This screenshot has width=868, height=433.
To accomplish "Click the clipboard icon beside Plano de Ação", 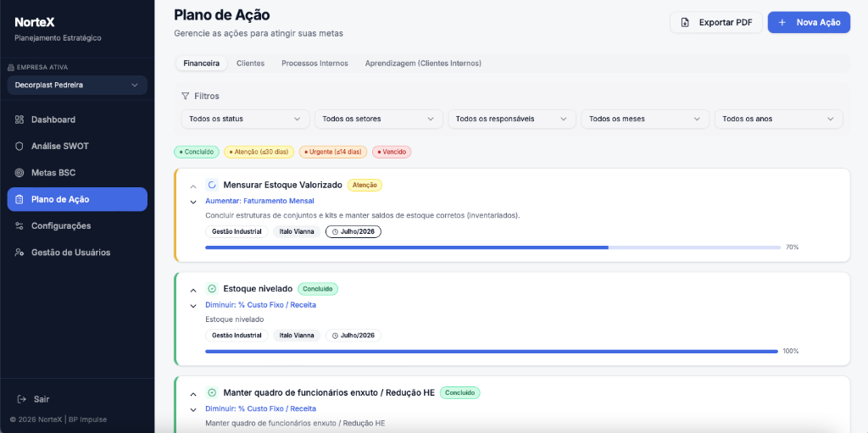I will [19, 199].
